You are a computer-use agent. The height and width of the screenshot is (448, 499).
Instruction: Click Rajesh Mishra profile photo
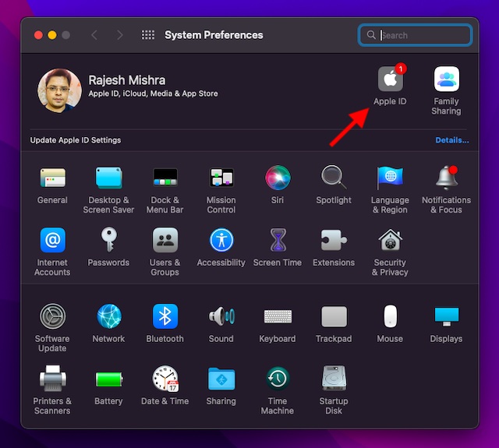click(x=59, y=90)
